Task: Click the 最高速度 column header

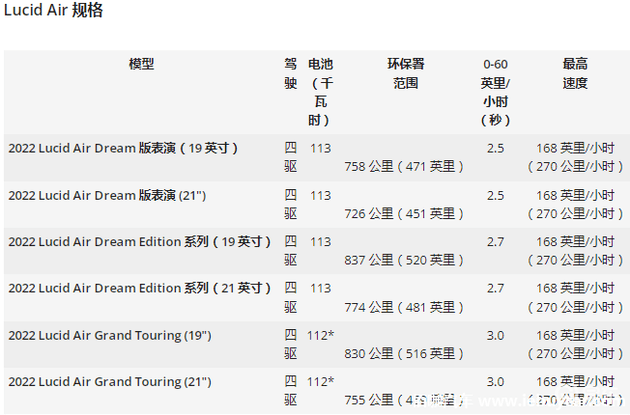Action: (575, 74)
